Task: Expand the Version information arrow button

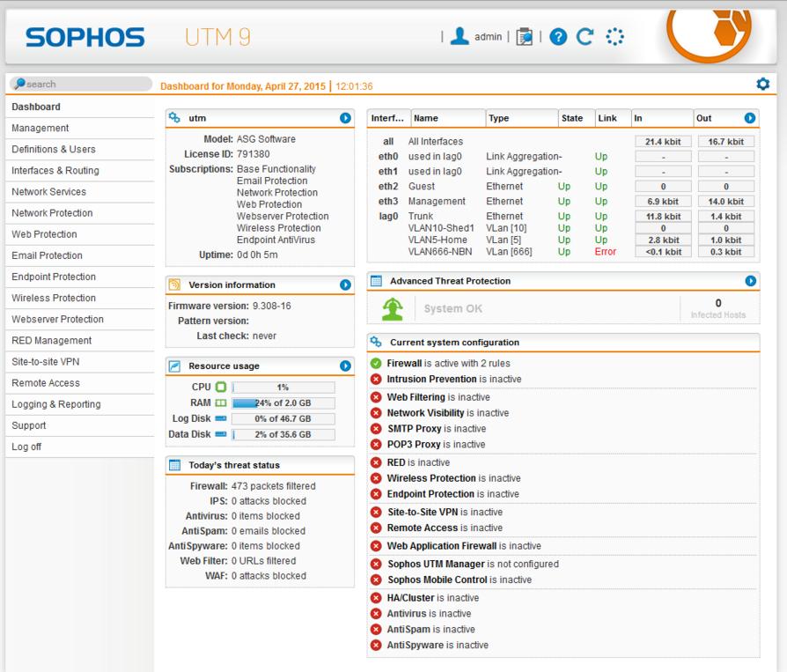Action: [345, 284]
